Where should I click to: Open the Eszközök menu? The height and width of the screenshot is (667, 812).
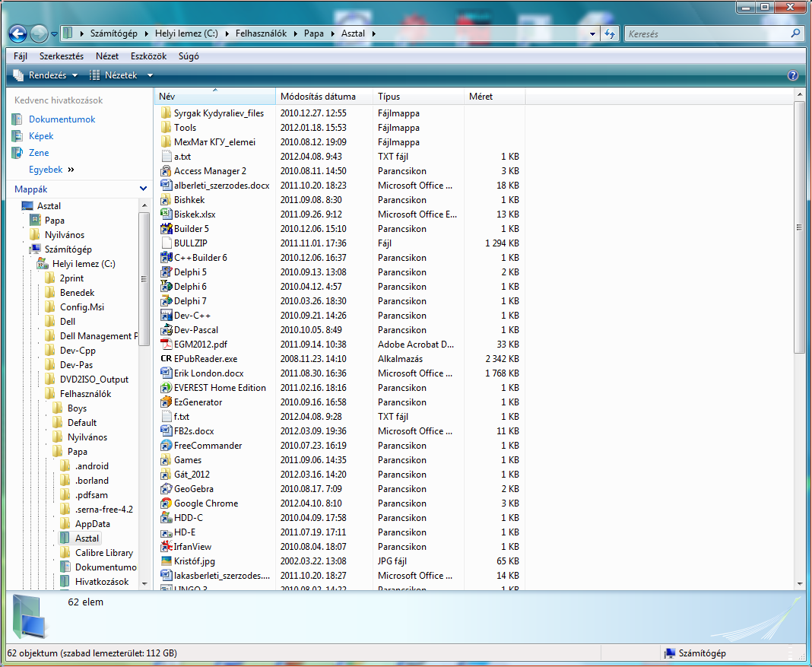[x=148, y=56]
